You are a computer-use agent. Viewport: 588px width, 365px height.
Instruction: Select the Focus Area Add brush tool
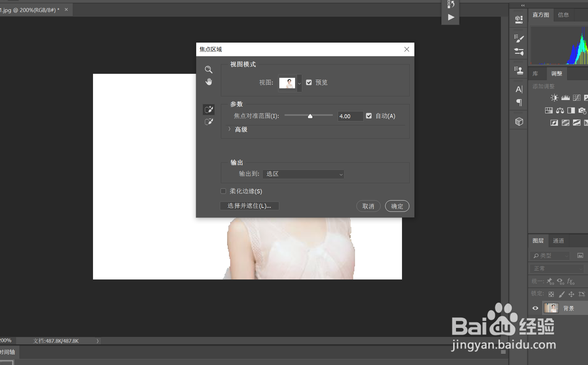209,109
